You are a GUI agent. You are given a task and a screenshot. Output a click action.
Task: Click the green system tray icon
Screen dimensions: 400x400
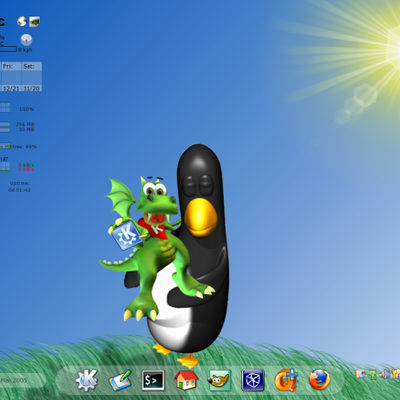coord(373,375)
